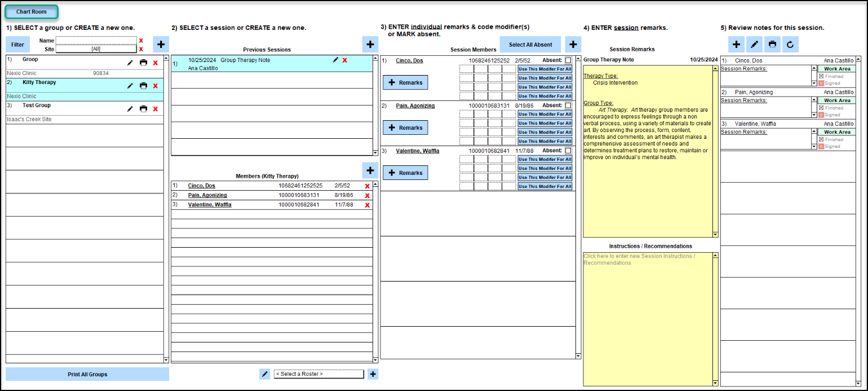The image size is (868, 391).
Task: Click the Print All Groups button
Action: (x=87, y=374)
